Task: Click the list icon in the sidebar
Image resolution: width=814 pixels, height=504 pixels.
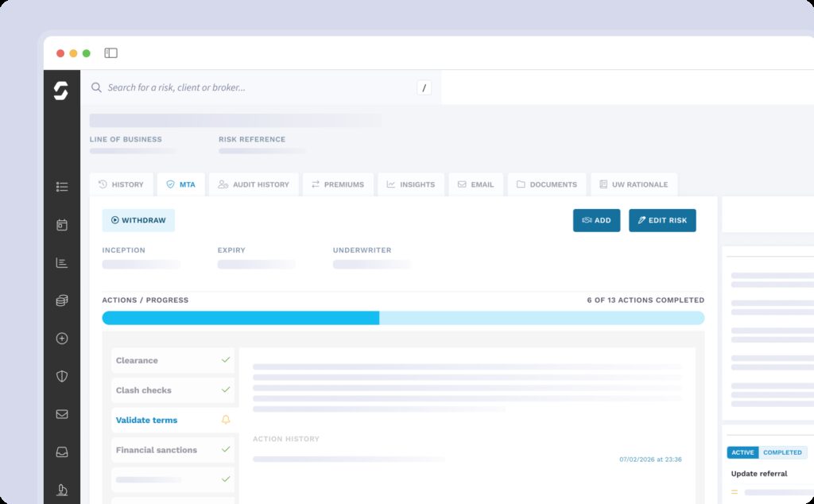Action: click(62, 187)
